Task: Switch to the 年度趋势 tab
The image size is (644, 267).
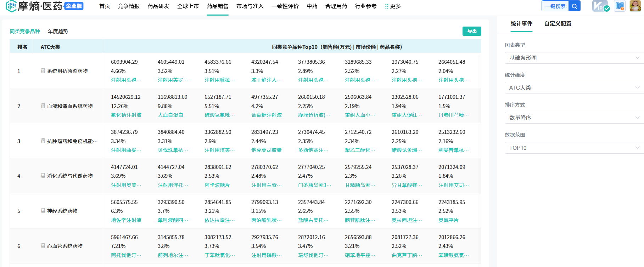Action: (58, 32)
